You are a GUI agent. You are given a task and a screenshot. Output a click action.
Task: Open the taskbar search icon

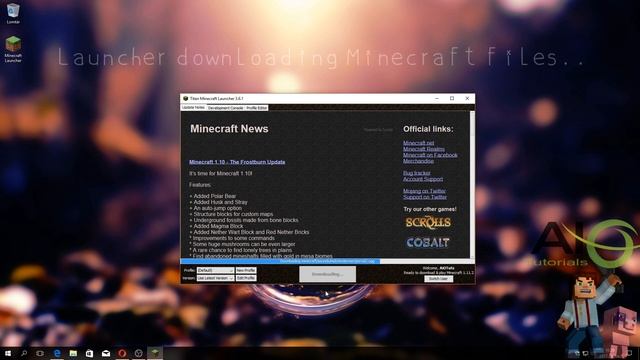24,353
